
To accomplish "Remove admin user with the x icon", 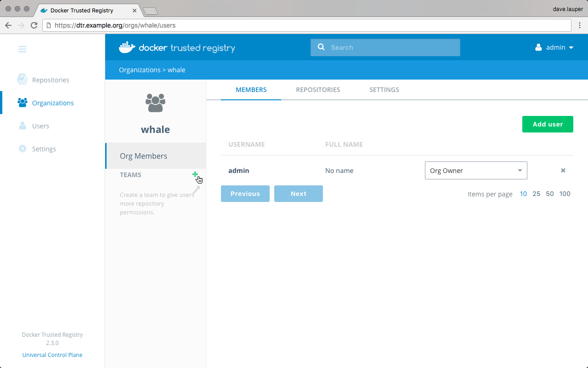I will tap(563, 171).
